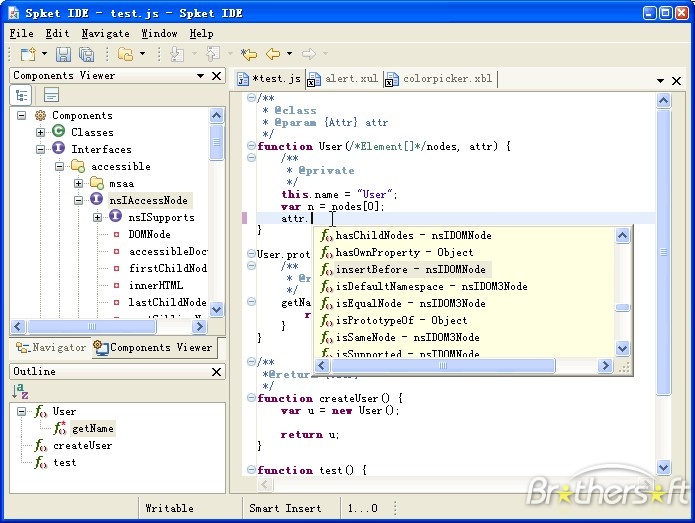Close the editor area via X
Viewport: 695px width, 523px height.
[x=676, y=81]
